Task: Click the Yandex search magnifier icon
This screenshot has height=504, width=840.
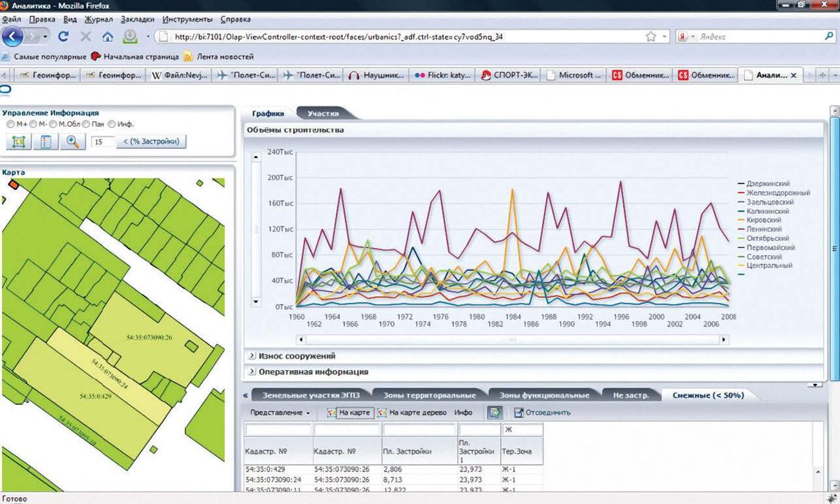Action: 829,37
